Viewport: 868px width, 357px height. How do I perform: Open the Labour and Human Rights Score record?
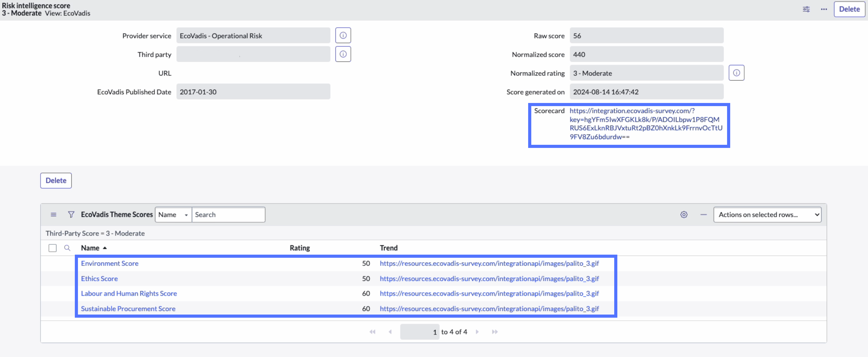(x=129, y=293)
